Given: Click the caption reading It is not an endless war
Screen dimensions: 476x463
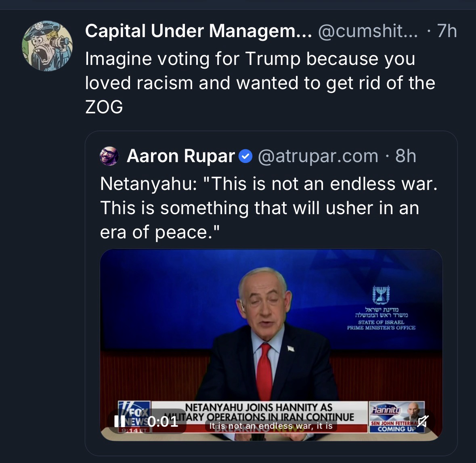Looking at the screenshot, I should click(x=271, y=426).
